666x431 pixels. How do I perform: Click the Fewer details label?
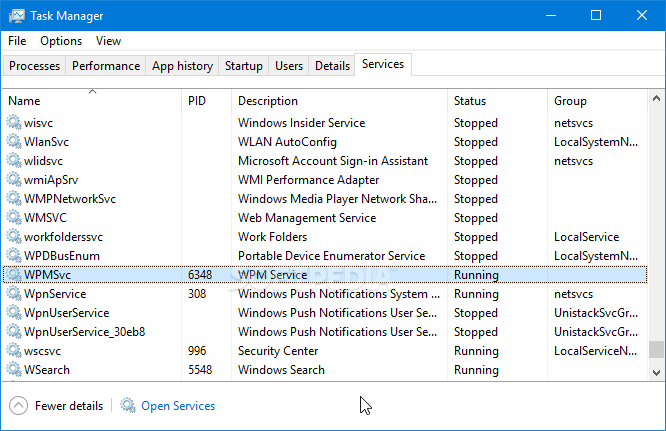coord(69,406)
